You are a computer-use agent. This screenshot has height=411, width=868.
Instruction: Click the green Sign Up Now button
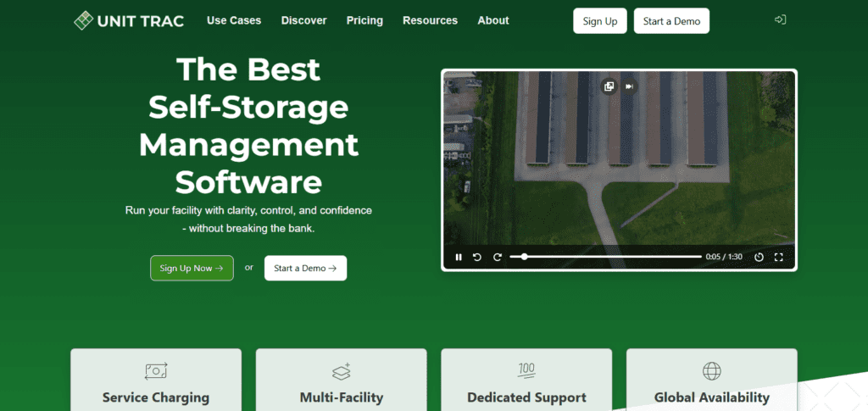(192, 269)
